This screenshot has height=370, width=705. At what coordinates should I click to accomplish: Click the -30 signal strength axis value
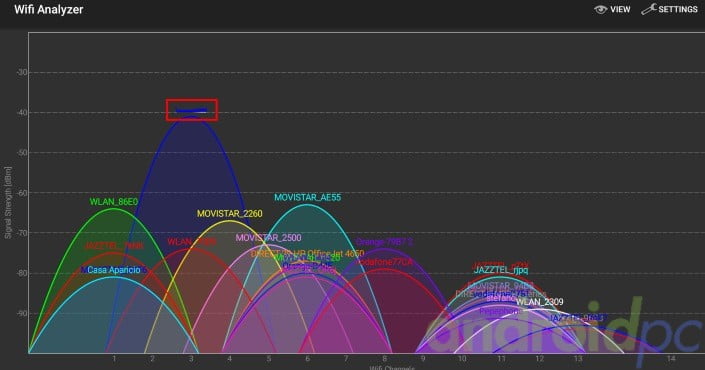(x=22, y=72)
